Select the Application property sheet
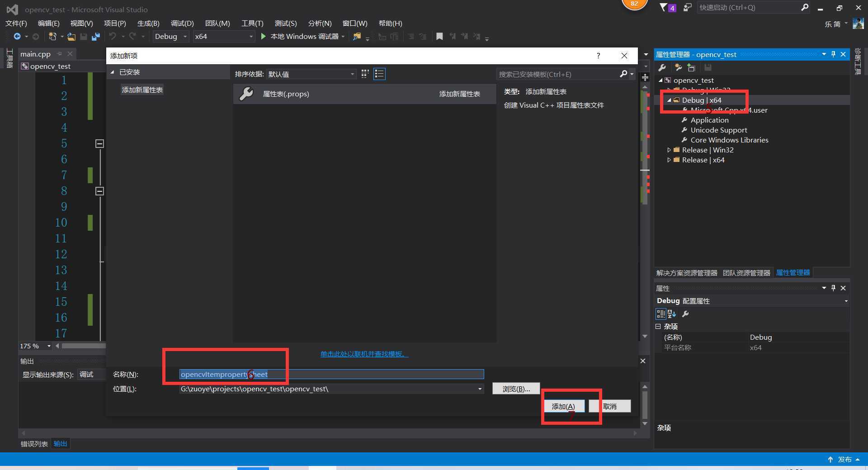 pyautogui.click(x=709, y=120)
